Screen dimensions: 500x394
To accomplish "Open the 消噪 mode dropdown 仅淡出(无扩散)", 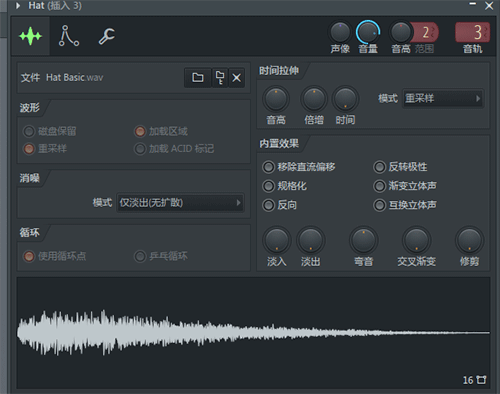I will point(180,202).
